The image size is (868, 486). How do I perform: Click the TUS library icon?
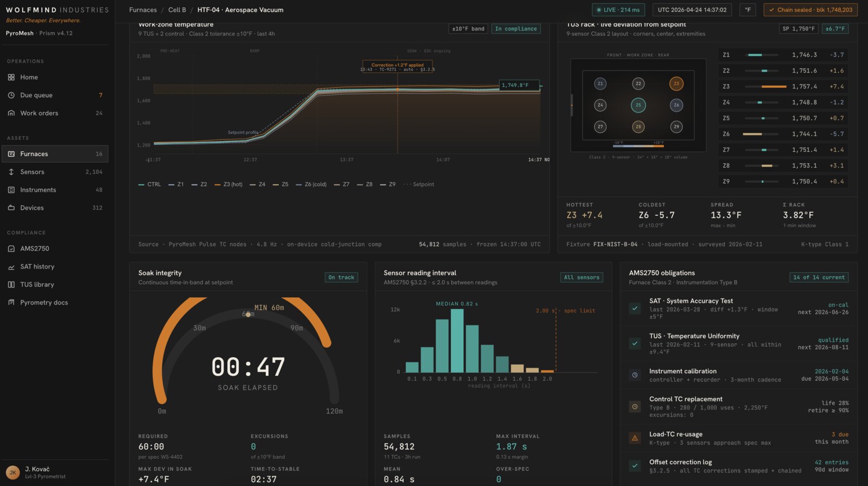pos(11,284)
